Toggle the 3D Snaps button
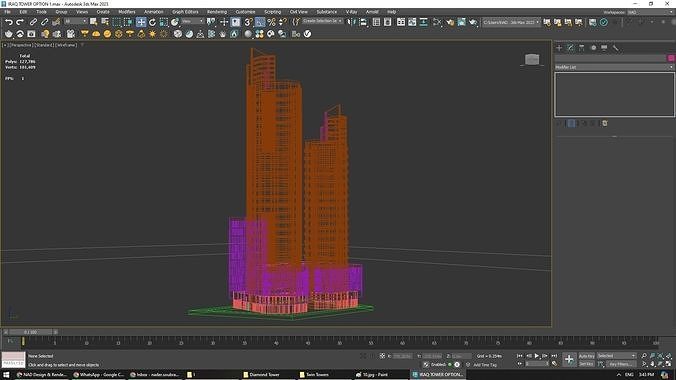This screenshot has height=380, width=676. pos(248,22)
